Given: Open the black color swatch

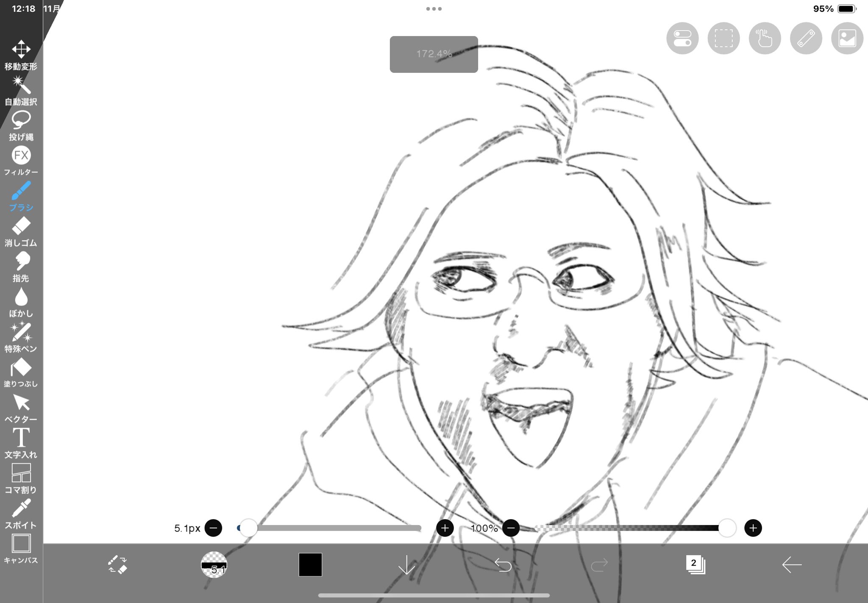Looking at the screenshot, I should 310,564.
